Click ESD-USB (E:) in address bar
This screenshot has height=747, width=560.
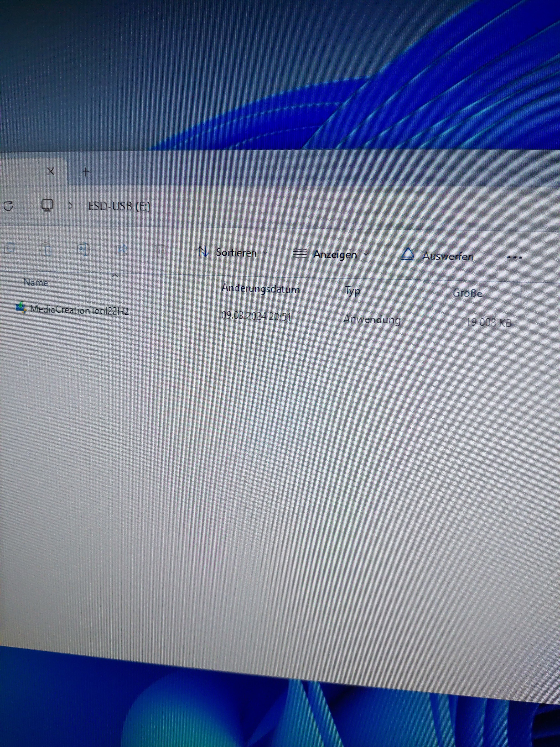click(x=119, y=206)
